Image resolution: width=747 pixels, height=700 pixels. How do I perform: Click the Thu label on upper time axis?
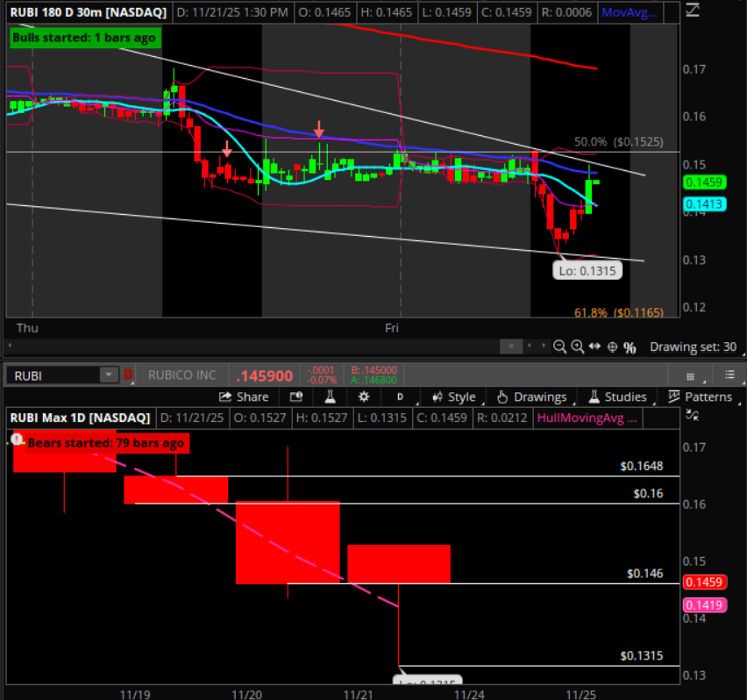coord(27,328)
